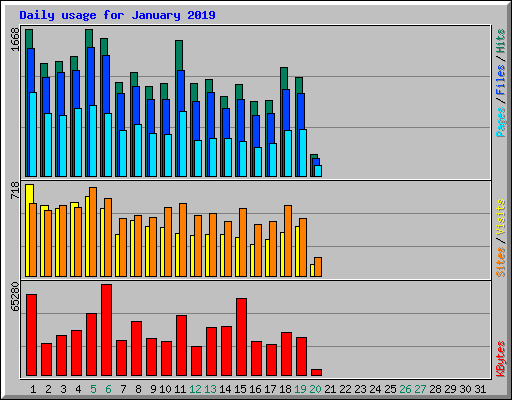Click the orange Sites legend label

coord(501,262)
